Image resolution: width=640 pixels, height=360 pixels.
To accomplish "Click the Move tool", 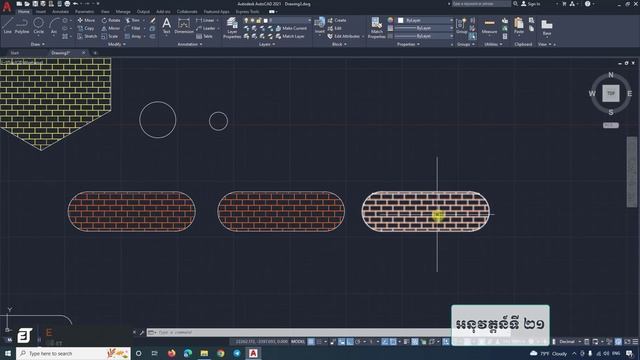I will (x=86, y=20).
